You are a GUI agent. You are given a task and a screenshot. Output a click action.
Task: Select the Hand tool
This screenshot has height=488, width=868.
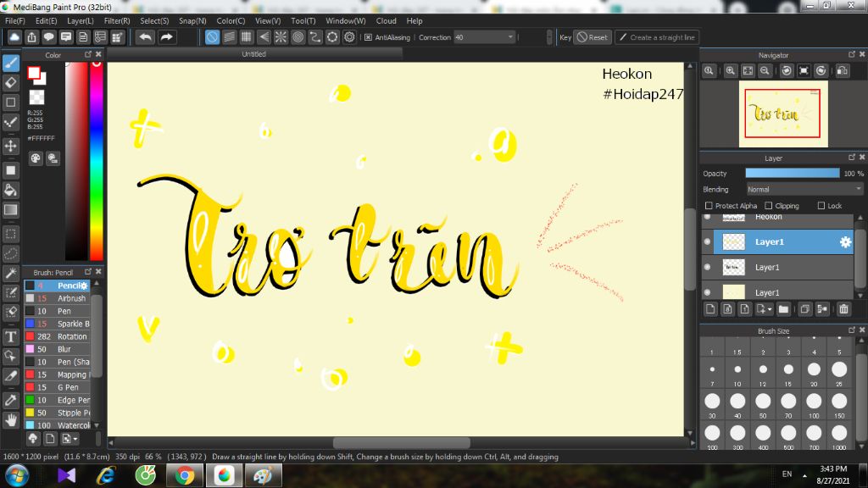(10, 420)
